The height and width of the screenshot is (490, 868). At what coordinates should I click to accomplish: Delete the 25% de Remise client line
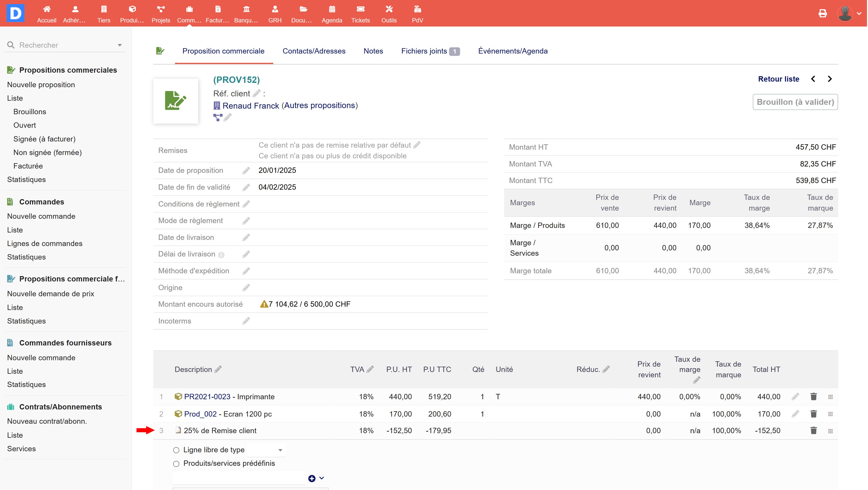[813, 431]
